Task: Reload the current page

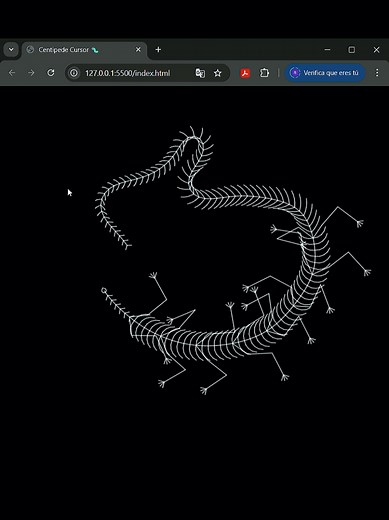Action: 51,73
